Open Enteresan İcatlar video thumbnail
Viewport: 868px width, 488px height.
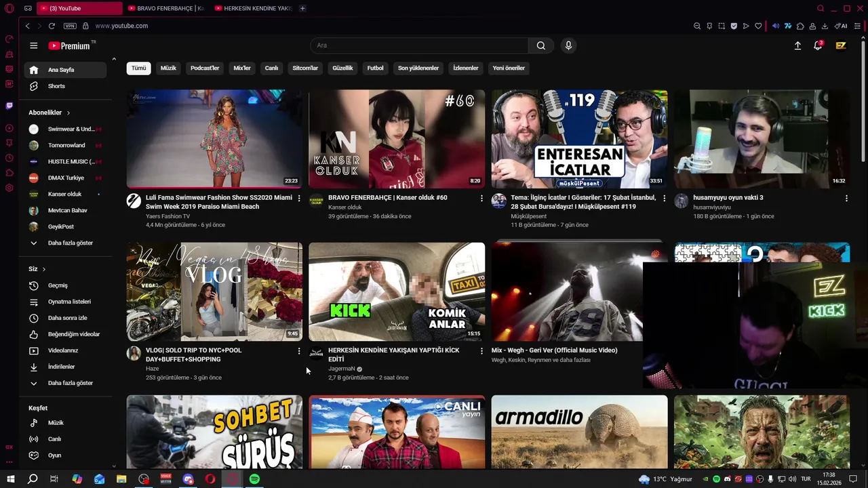click(579, 139)
